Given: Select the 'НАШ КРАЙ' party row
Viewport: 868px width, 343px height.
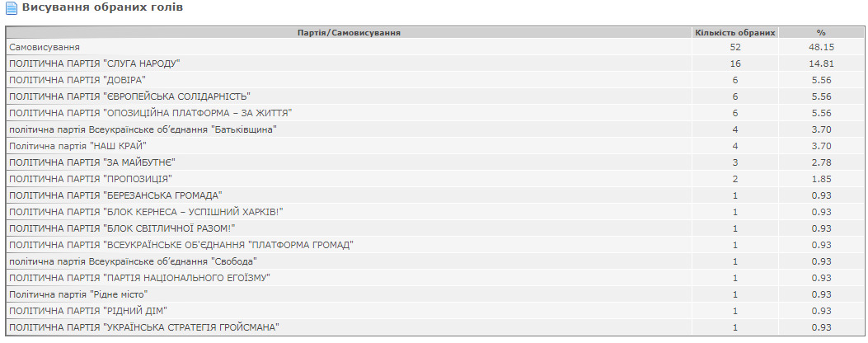Looking at the screenshot, I should 434,146.
